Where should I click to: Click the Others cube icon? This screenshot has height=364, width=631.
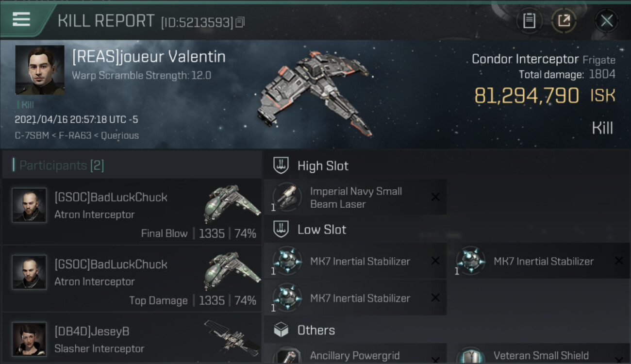pyautogui.click(x=281, y=330)
